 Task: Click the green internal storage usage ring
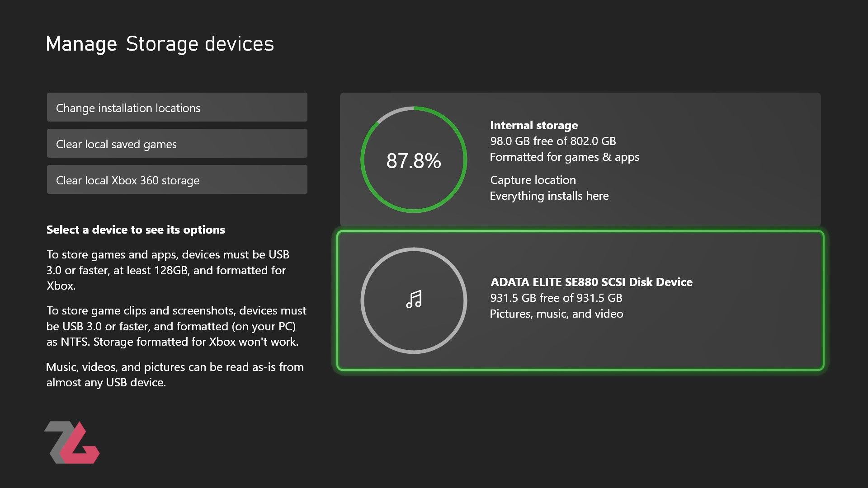click(x=362, y=160)
